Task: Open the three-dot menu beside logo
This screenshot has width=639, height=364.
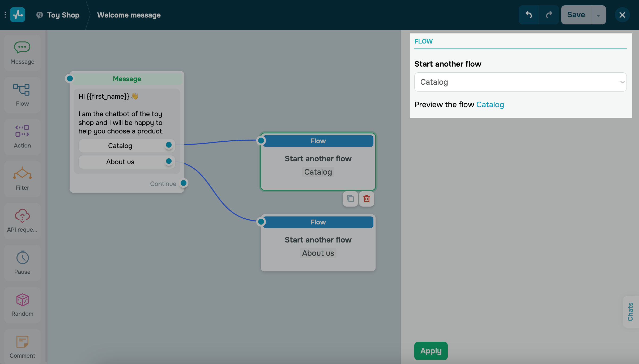Action: pos(5,15)
